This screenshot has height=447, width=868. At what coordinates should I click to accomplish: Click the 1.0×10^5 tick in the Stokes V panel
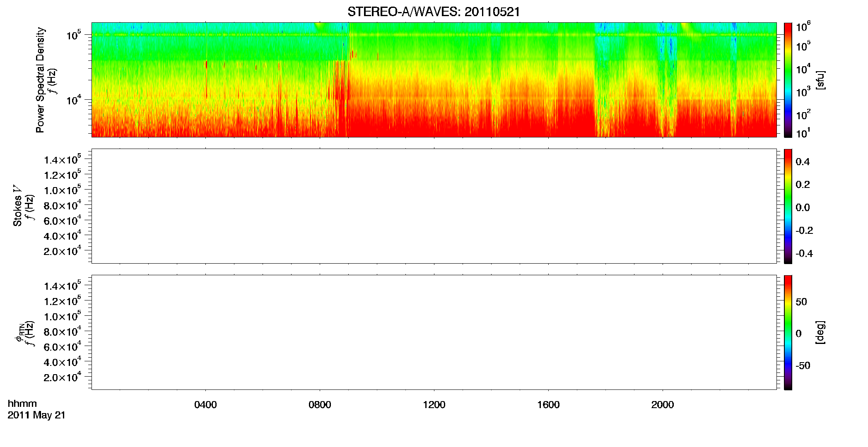(63, 190)
